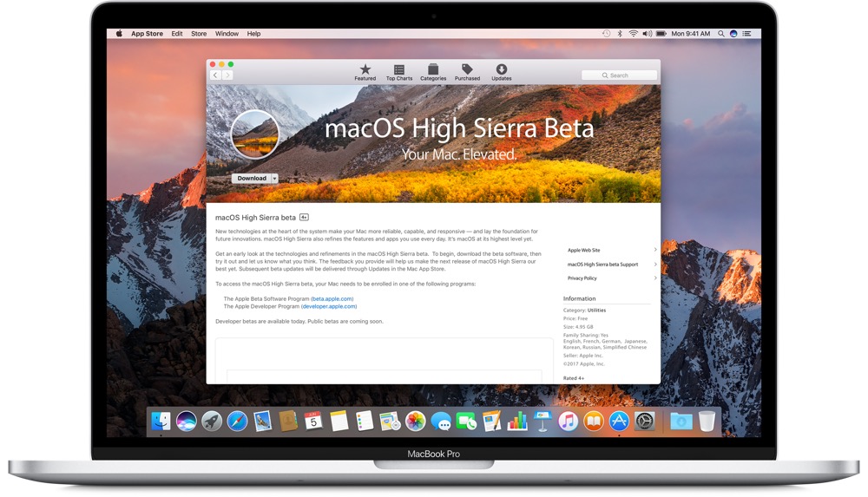Open the Featured tab star icon
Image resolution: width=868 pixels, height=497 pixels.
pyautogui.click(x=365, y=70)
